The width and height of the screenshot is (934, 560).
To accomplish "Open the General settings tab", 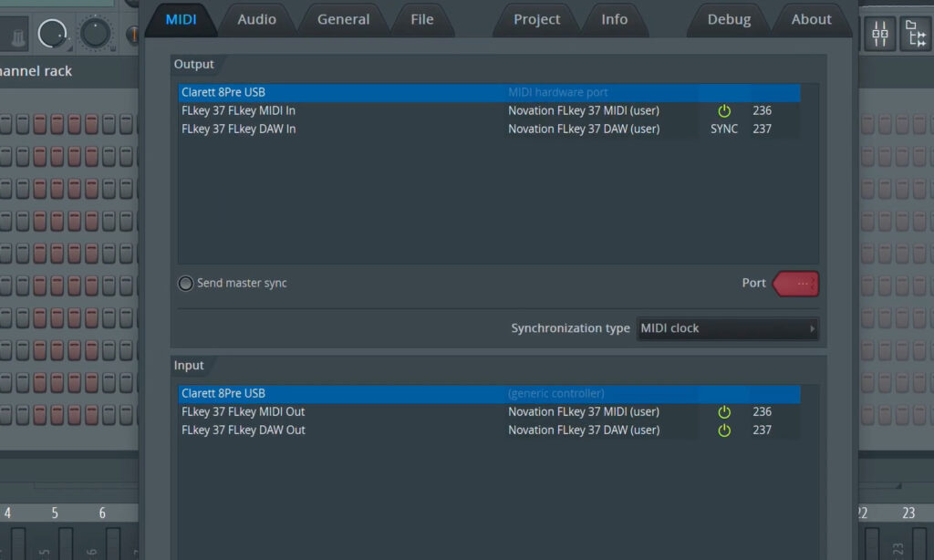I will tap(343, 19).
